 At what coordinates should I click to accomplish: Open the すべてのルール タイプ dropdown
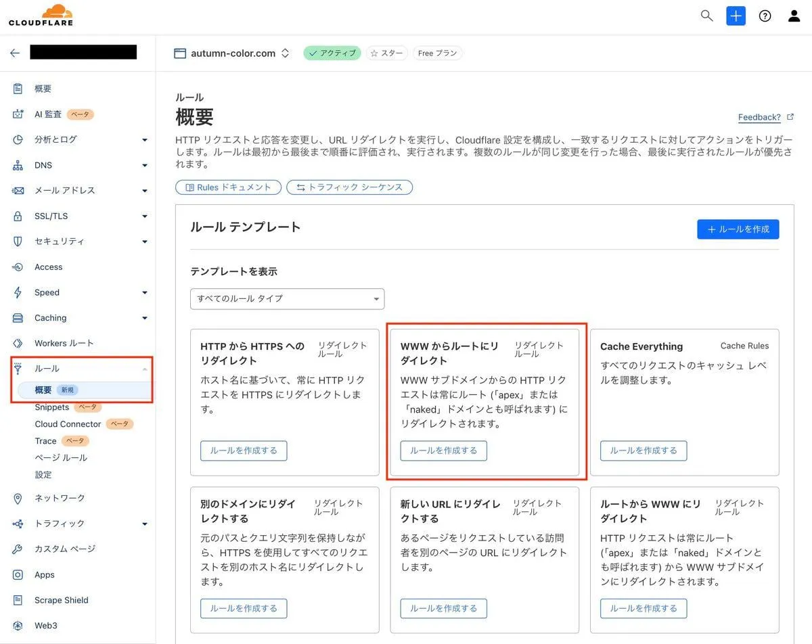click(287, 298)
